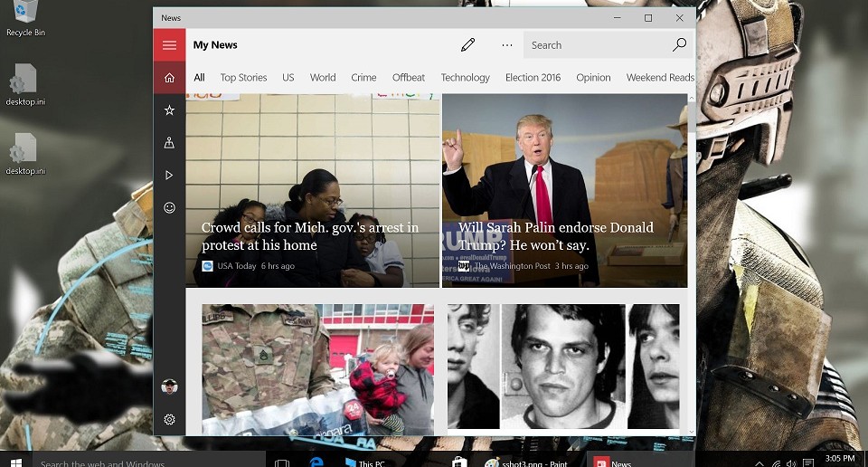Click the scrollbar up arrow
The height and width of the screenshot is (467, 868).
[692, 98]
